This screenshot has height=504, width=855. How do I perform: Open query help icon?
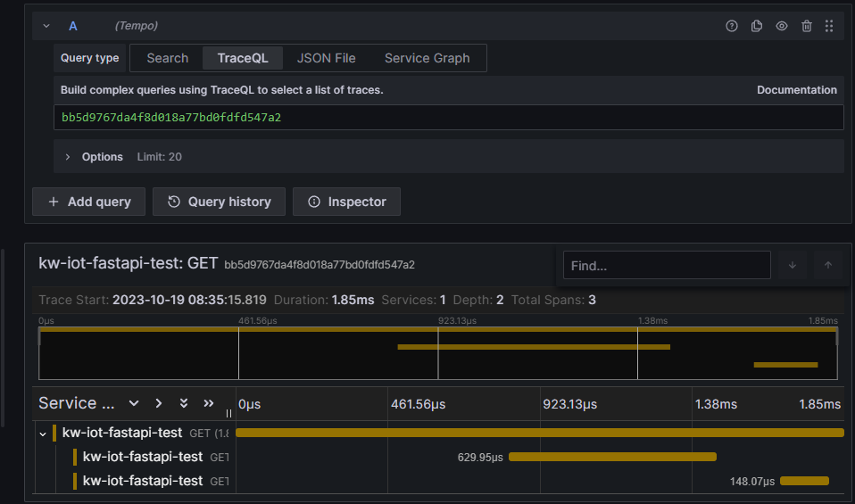(x=732, y=26)
